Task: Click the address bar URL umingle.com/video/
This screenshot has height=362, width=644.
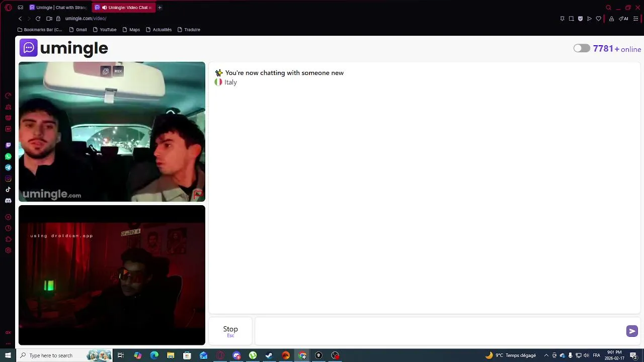Action: [86, 19]
